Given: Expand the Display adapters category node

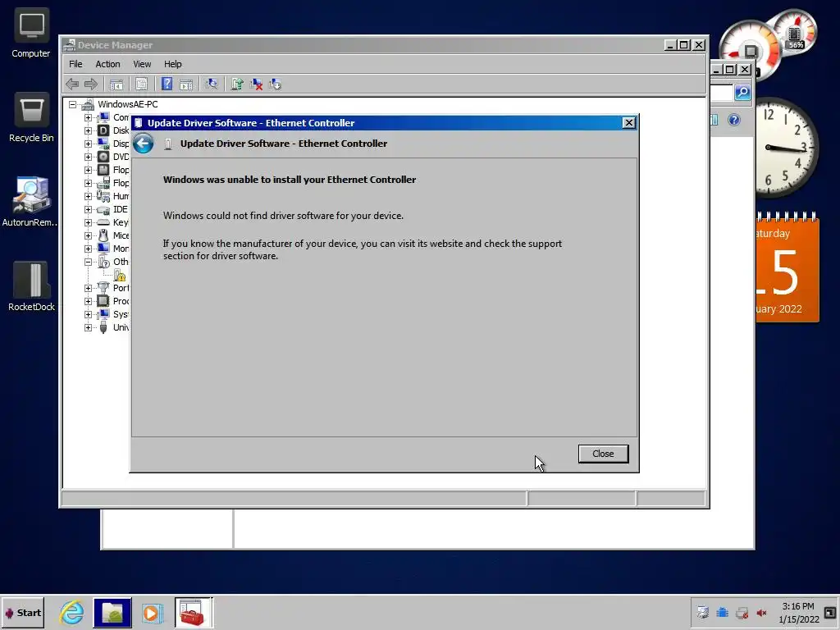Looking at the screenshot, I should 88,144.
